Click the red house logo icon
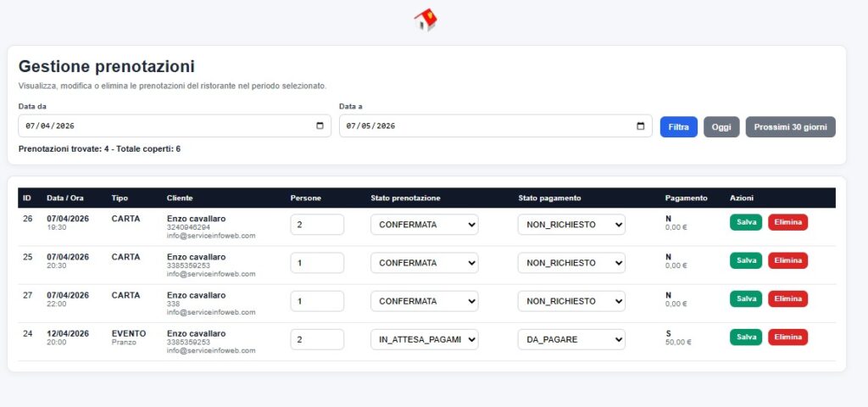The width and height of the screenshot is (868, 407). [426, 20]
